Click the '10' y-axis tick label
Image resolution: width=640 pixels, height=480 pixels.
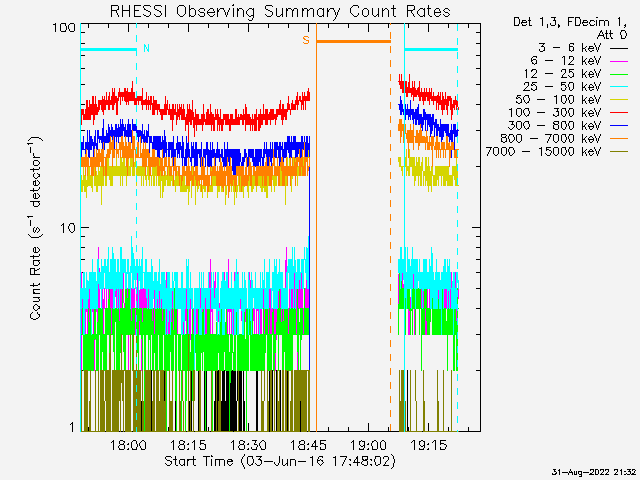pos(68,228)
